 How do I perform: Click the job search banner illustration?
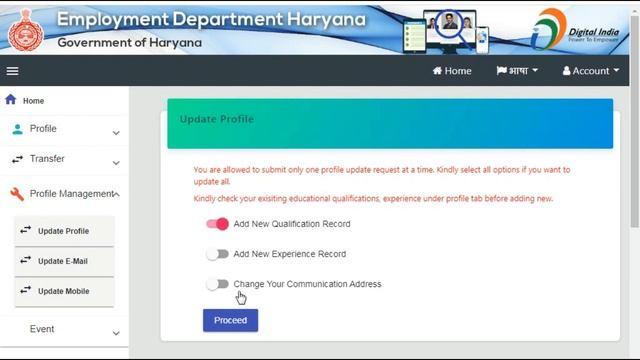click(x=446, y=31)
